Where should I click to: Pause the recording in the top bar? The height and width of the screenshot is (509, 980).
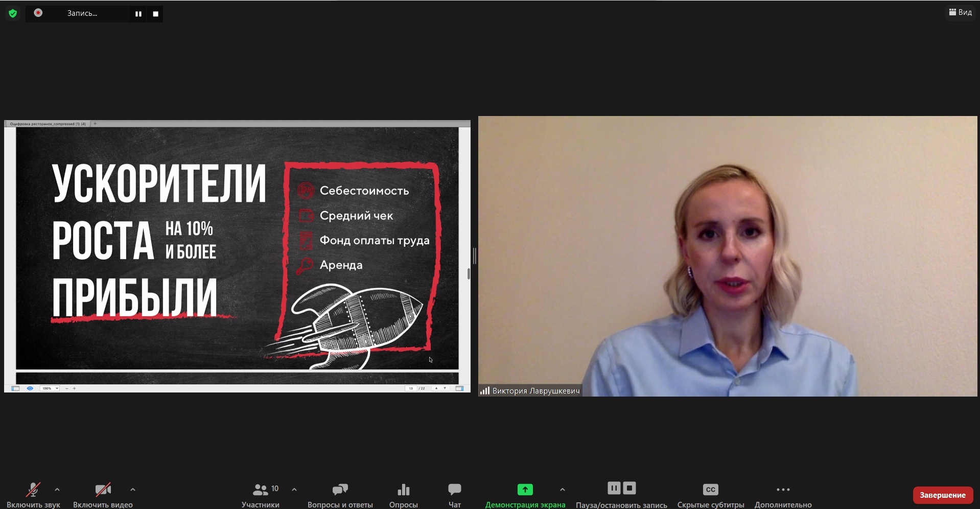(138, 14)
